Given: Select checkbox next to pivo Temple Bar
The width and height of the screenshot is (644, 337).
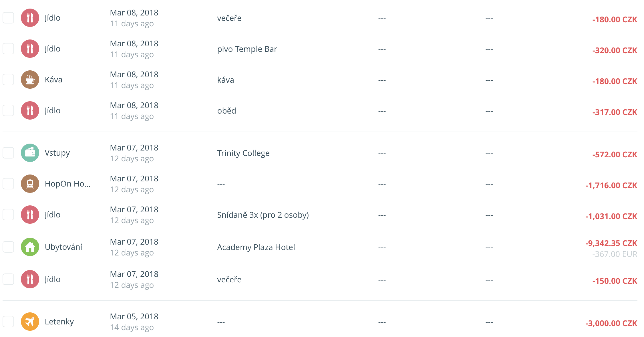Looking at the screenshot, I should (x=8, y=49).
